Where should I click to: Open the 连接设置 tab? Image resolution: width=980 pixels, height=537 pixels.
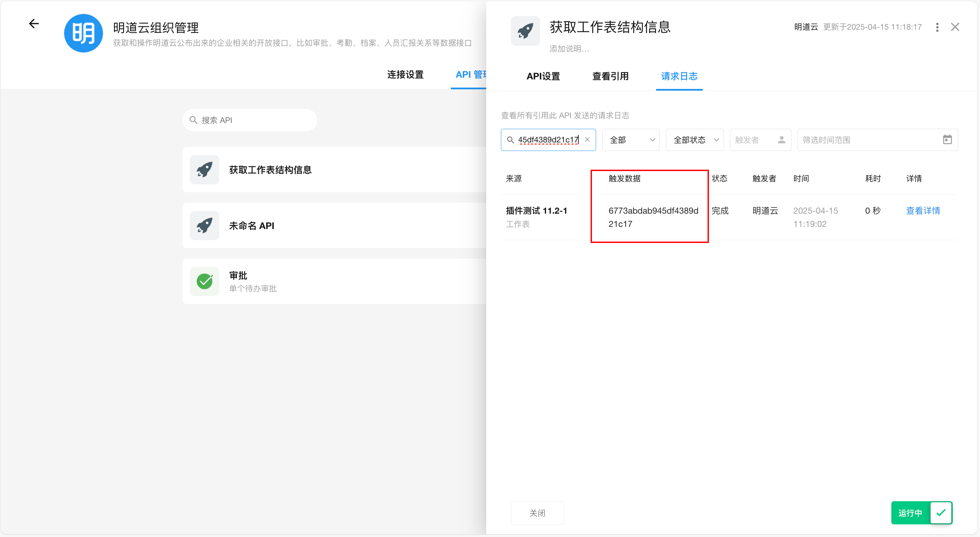[405, 75]
